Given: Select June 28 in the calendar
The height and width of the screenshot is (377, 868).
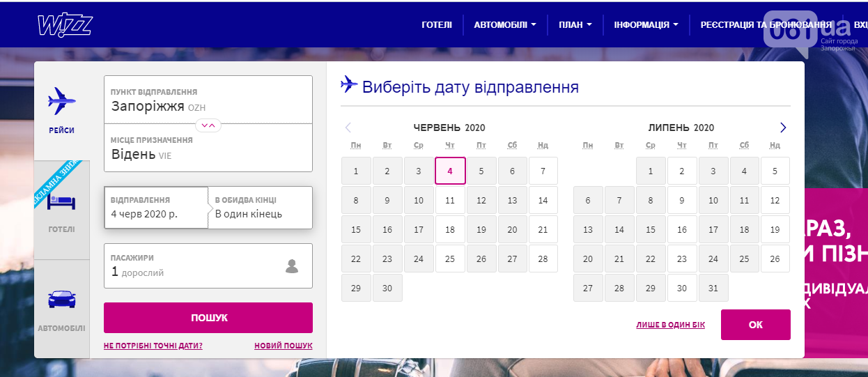Looking at the screenshot, I should click(543, 259).
